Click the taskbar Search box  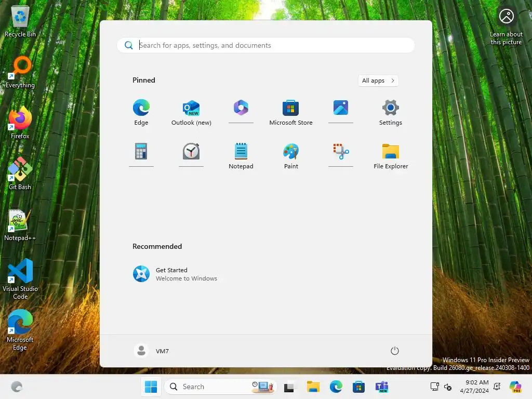point(220,387)
